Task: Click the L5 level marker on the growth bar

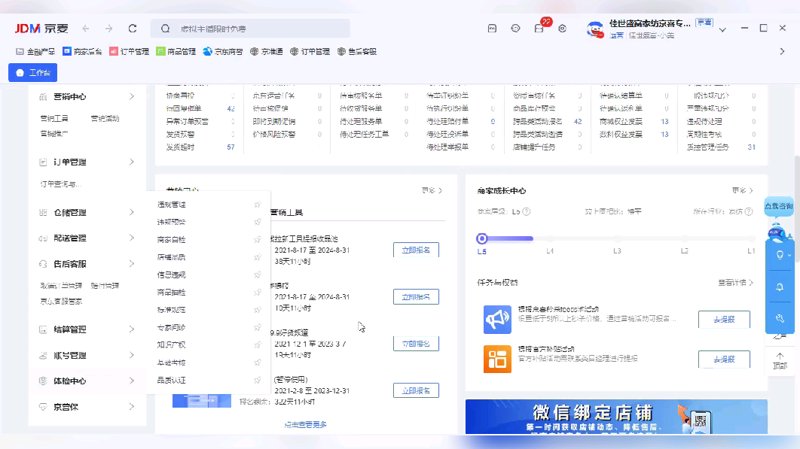Action: (x=482, y=238)
